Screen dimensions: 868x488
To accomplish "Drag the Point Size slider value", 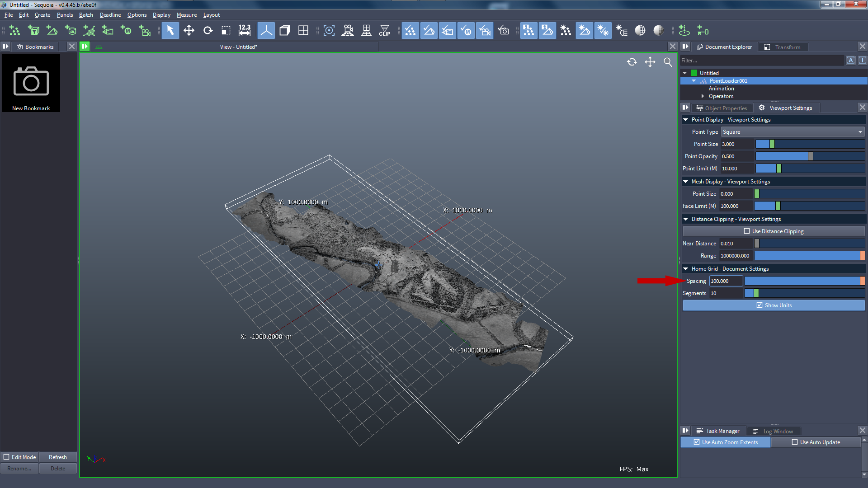I will 773,144.
